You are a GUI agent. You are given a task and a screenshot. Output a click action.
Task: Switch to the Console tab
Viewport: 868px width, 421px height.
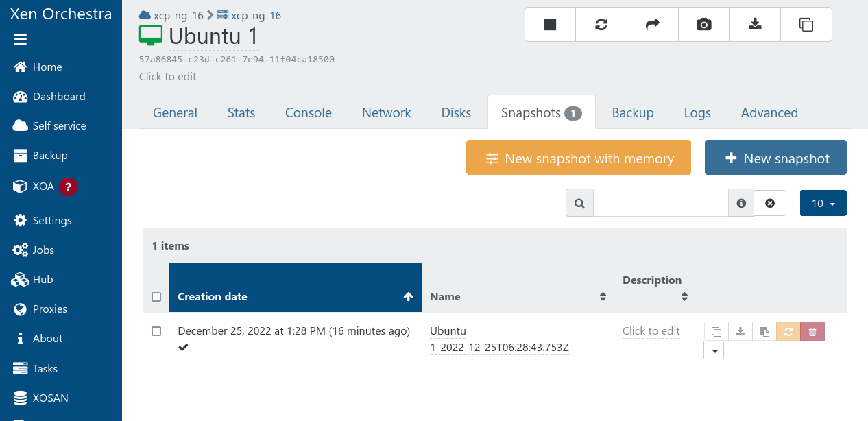pyautogui.click(x=308, y=113)
